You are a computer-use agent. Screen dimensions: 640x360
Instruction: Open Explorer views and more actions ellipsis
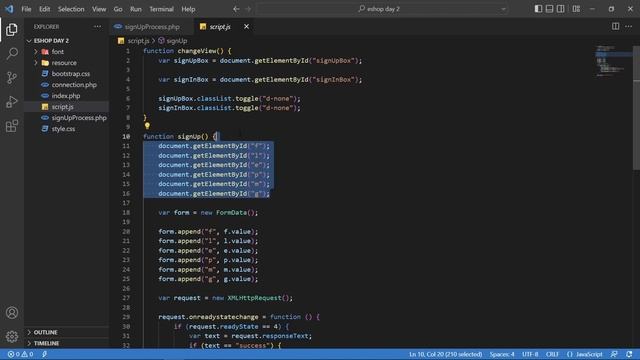[97, 27]
